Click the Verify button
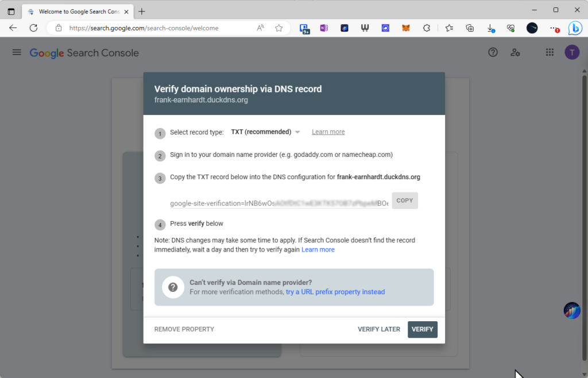The width and height of the screenshot is (588, 378). coord(422,329)
